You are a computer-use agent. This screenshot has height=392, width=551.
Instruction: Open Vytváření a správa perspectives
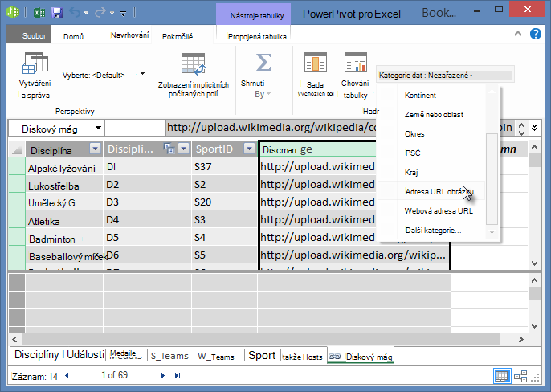point(35,76)
